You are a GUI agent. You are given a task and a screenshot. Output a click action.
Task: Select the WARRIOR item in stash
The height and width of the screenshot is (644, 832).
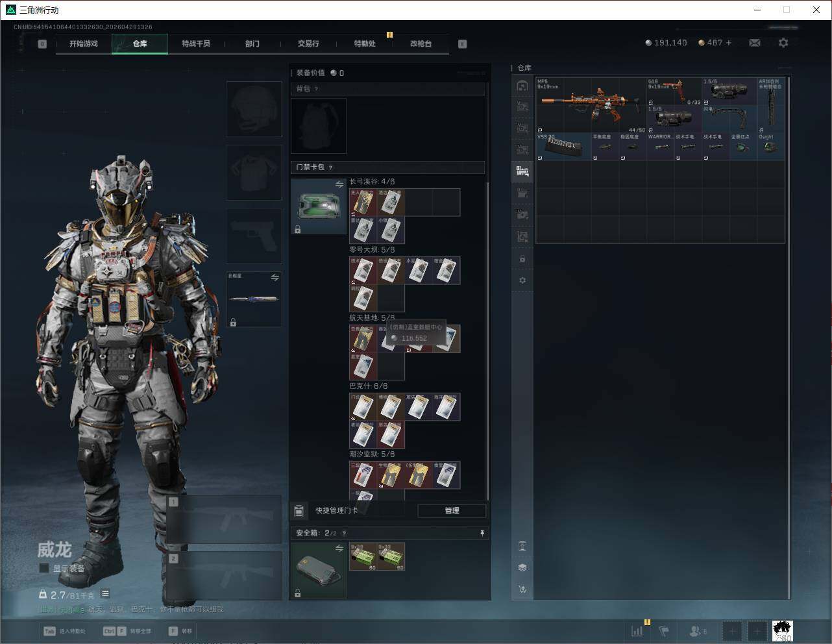660,147
